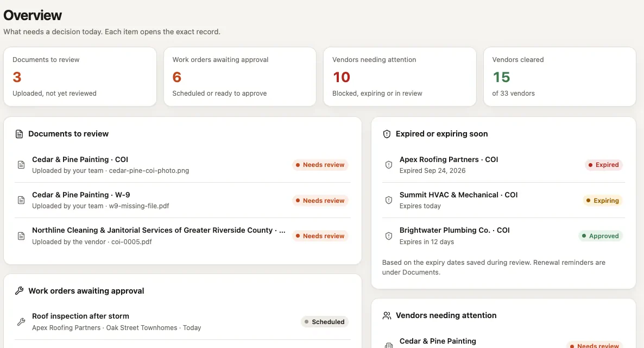This screenshot has height=348, width=644.
Task: Click the text 'Scheduled or ready to approve'
Action: (x=219, y=94)
